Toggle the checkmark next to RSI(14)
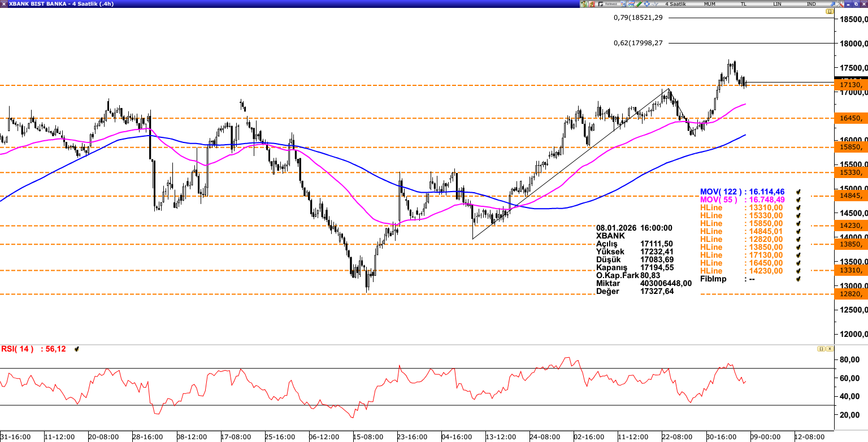 click(x=77, y=349)
